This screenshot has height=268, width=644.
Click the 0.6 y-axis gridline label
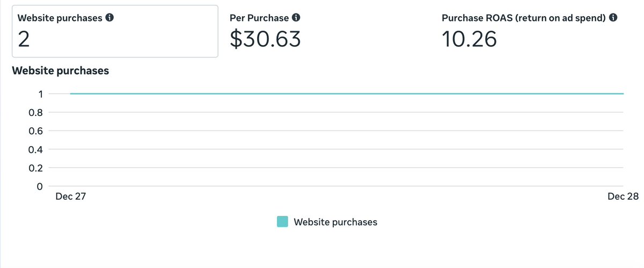(x=34, y=131)
